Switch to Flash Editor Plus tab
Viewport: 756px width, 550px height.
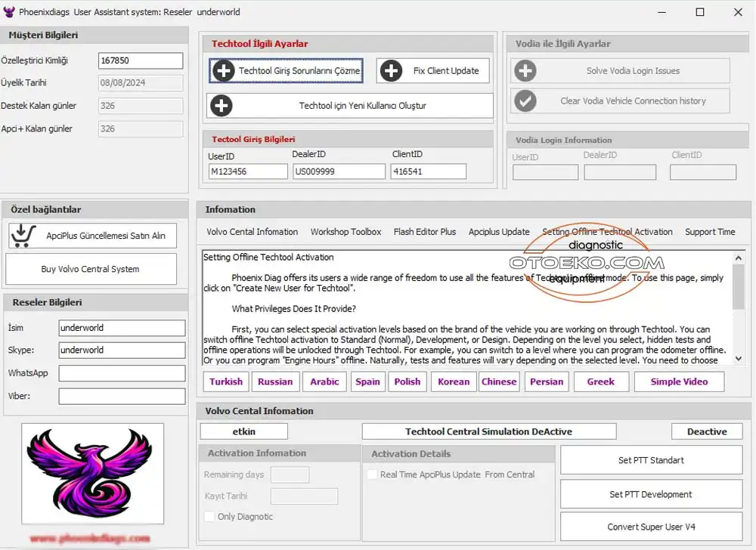(x=424, y=232)
